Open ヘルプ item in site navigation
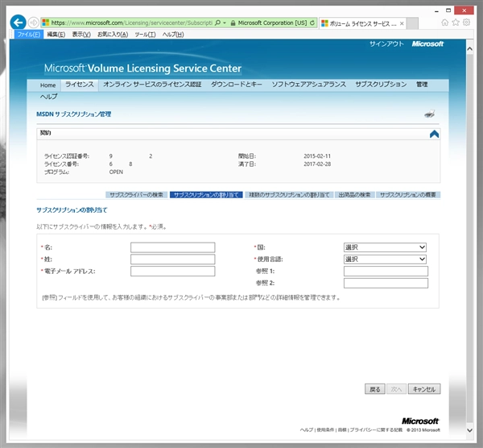Screen dimensions: 483x448 coord(48,97)
